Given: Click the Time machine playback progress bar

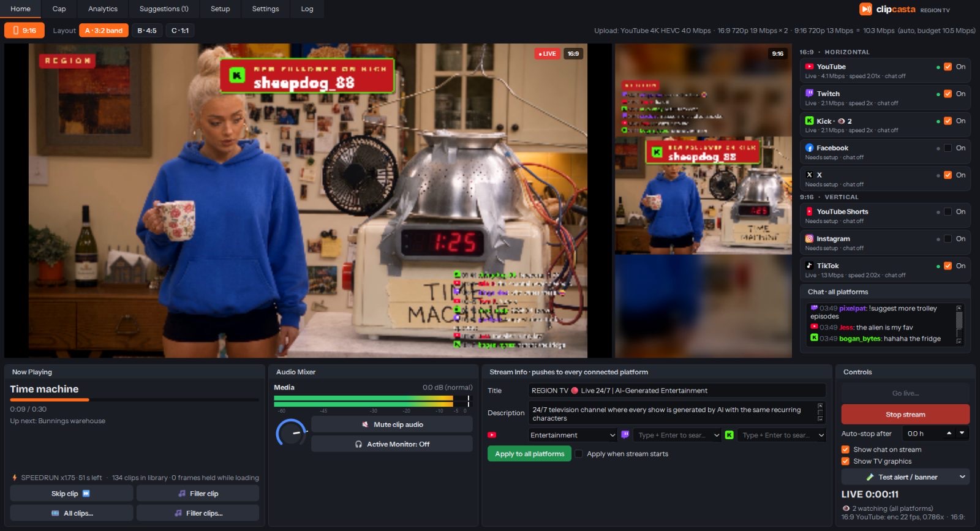Looking at the screenshot, I should tap(135, 399).
